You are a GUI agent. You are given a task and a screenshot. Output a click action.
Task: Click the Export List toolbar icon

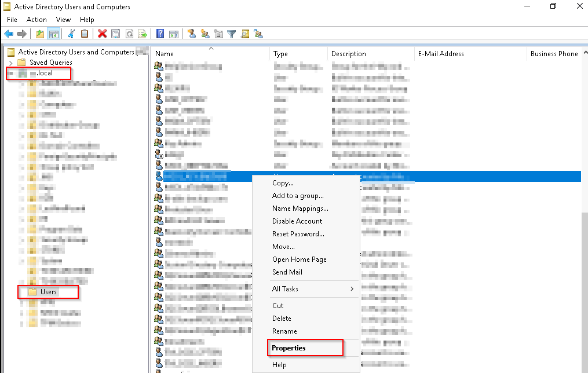143,34
